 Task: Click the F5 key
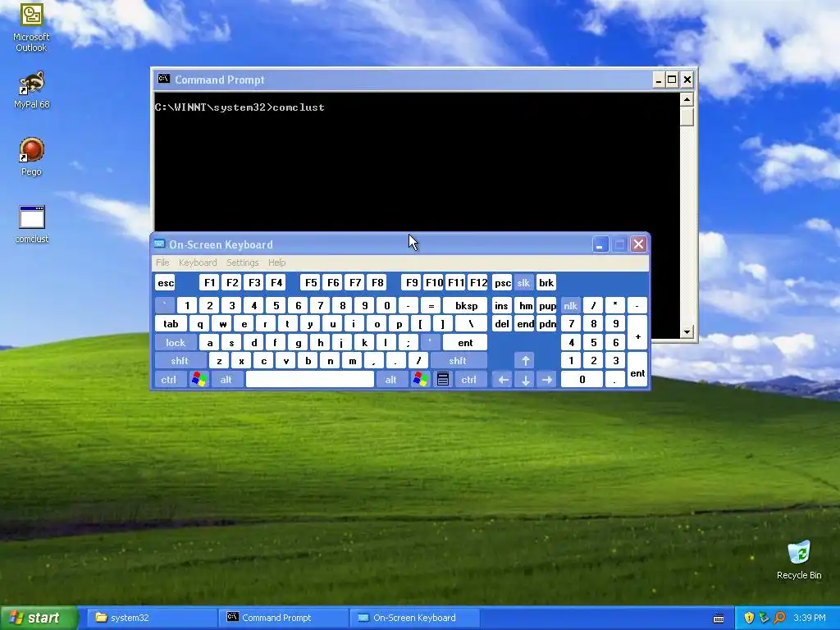(x=310, y=283)
